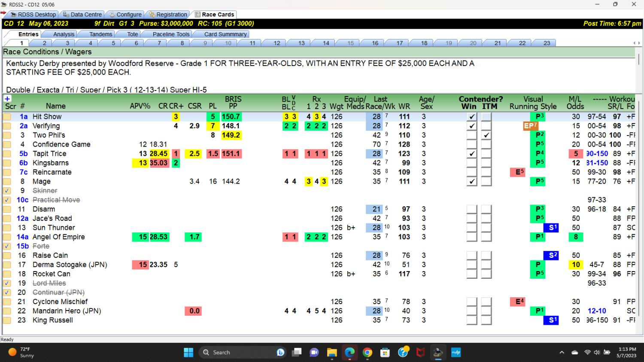644x362 pixels.
Task: Open Google Chrome from taskbar
Action: point(368,352)
